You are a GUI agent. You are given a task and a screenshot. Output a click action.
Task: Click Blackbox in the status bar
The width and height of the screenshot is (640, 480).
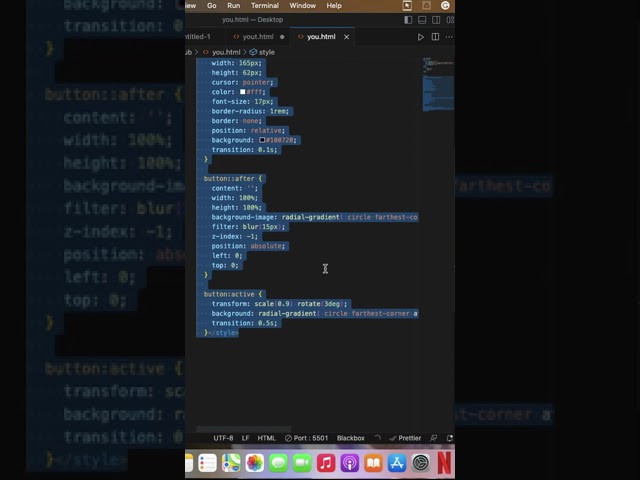click(x=351, y=438)
